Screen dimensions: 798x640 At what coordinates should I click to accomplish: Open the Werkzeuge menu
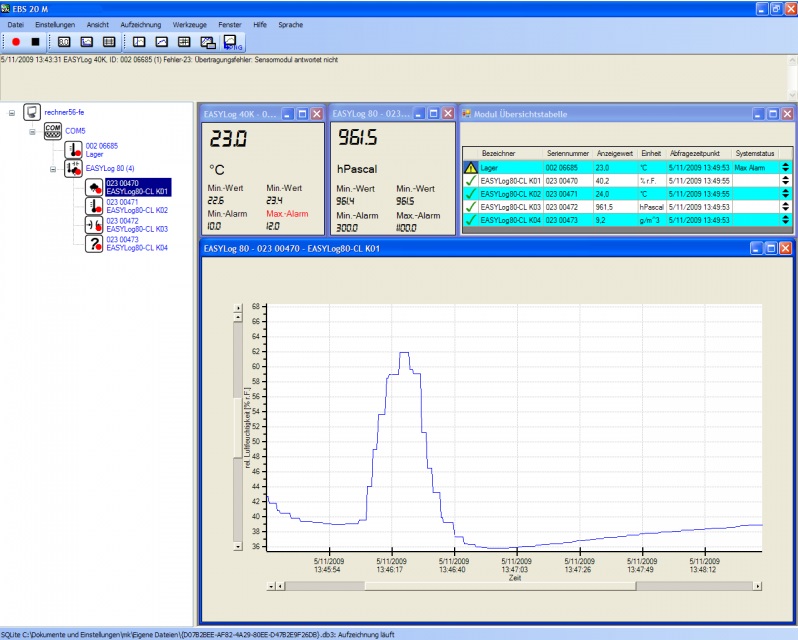pyautogui.click(x=189, y=24)
